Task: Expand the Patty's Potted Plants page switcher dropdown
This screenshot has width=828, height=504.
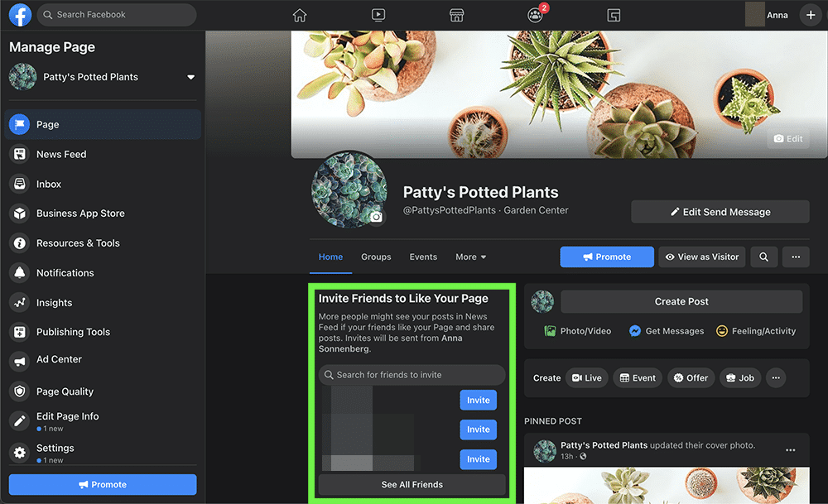Action: point(191,77)
